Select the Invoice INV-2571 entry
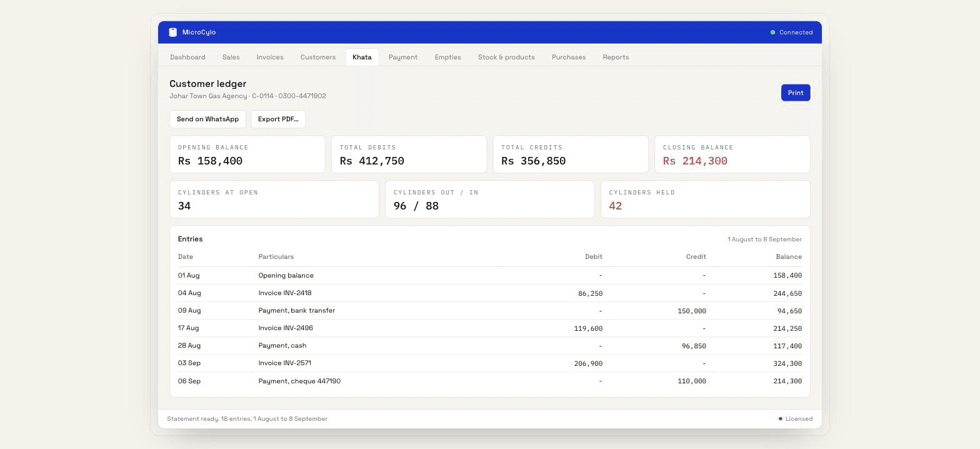 (490, 363)
